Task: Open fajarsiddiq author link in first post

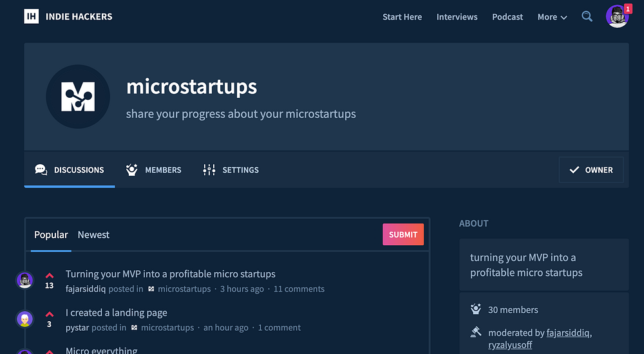Action: (86, 289)
